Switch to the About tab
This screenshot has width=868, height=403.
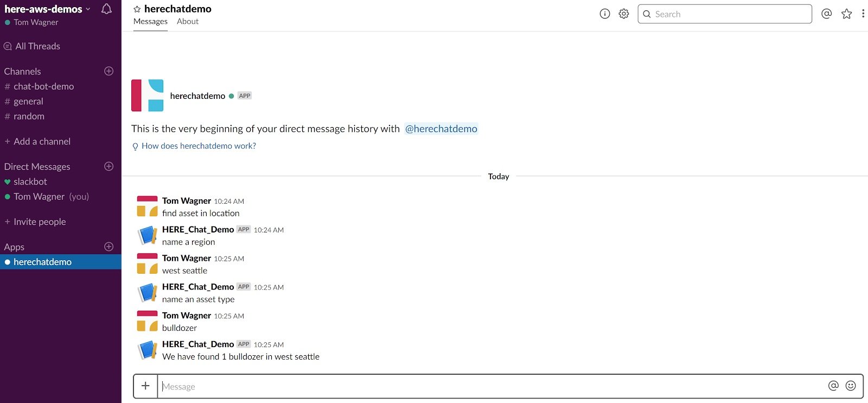click(188, 21)
